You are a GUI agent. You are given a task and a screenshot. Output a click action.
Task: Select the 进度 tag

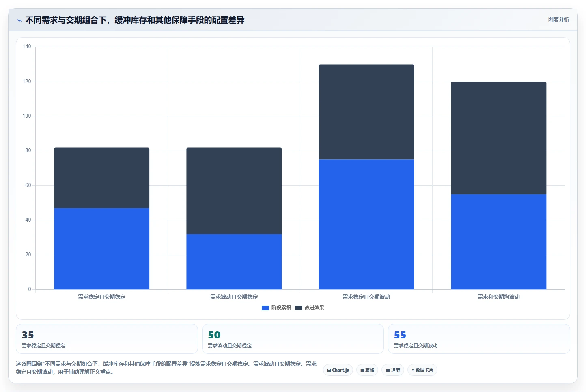(x=393, y=370)
